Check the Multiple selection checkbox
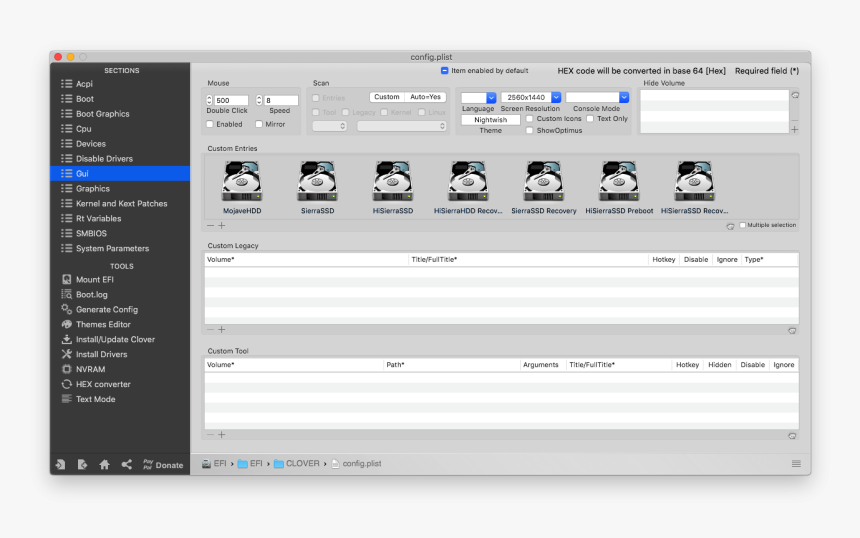The image size is (860, 538). (742, 225)
